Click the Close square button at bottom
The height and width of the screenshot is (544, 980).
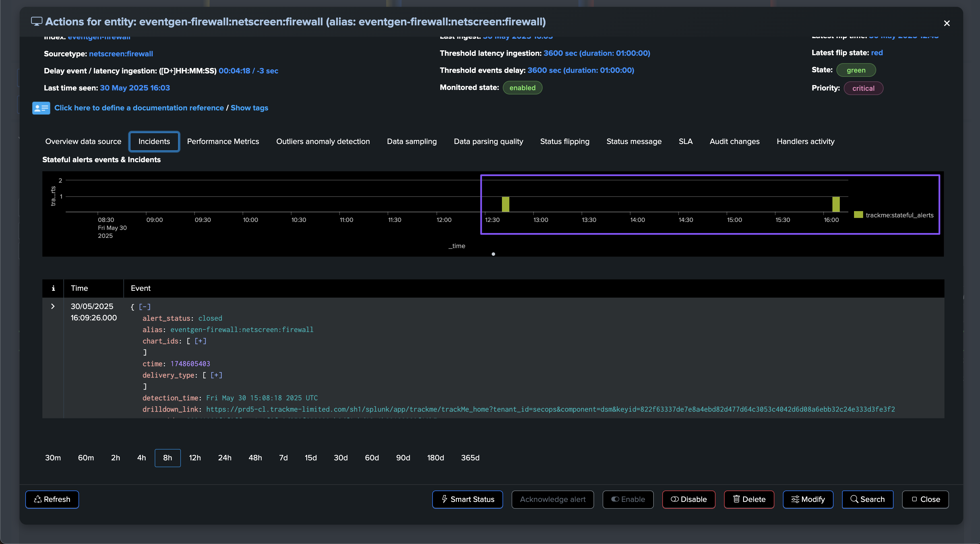(x=925, y=499)
